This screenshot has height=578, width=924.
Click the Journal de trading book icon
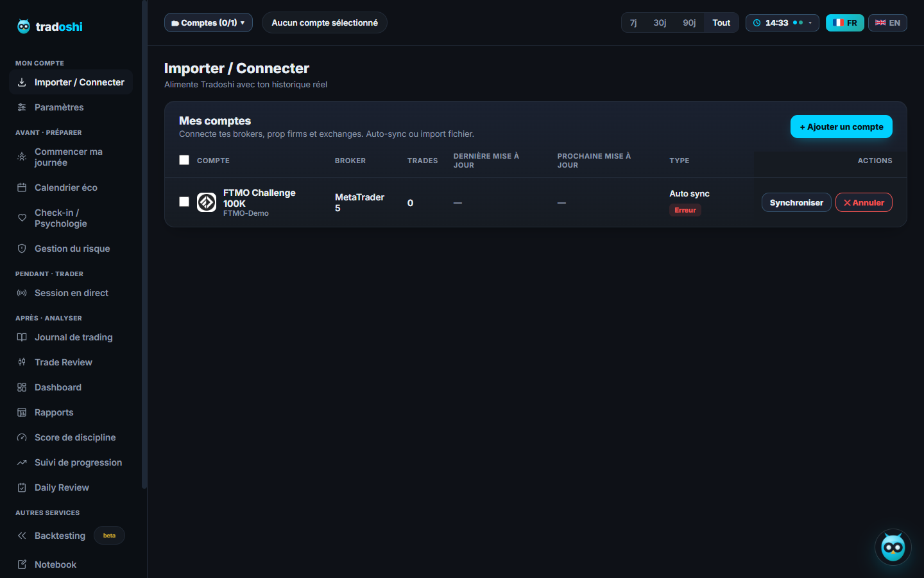click(22, 337)
